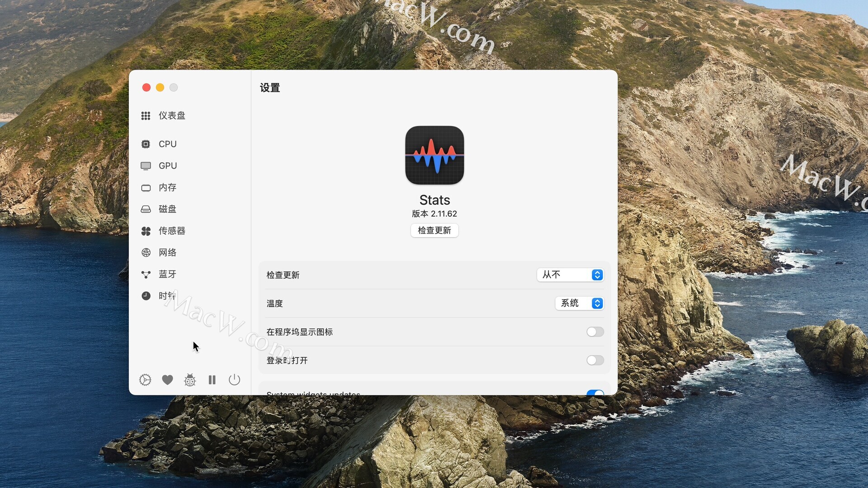Image resolution: width=868 pixels, height=488 pixels.
Task: Open the 温度 unit dropdown
Action: point(579,303)
